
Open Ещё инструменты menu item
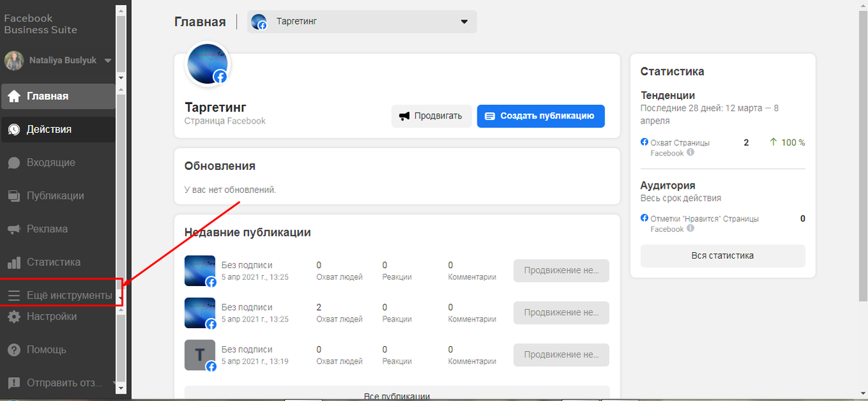[61, 296]
